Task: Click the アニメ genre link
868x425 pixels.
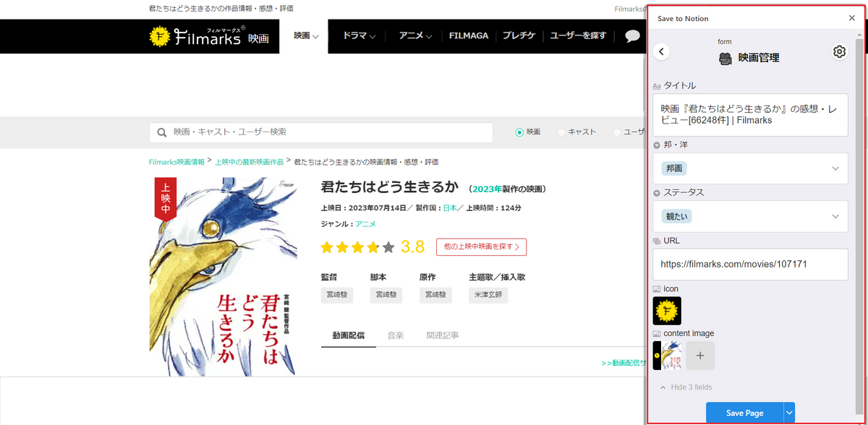Action: click(x=365, y=224)
